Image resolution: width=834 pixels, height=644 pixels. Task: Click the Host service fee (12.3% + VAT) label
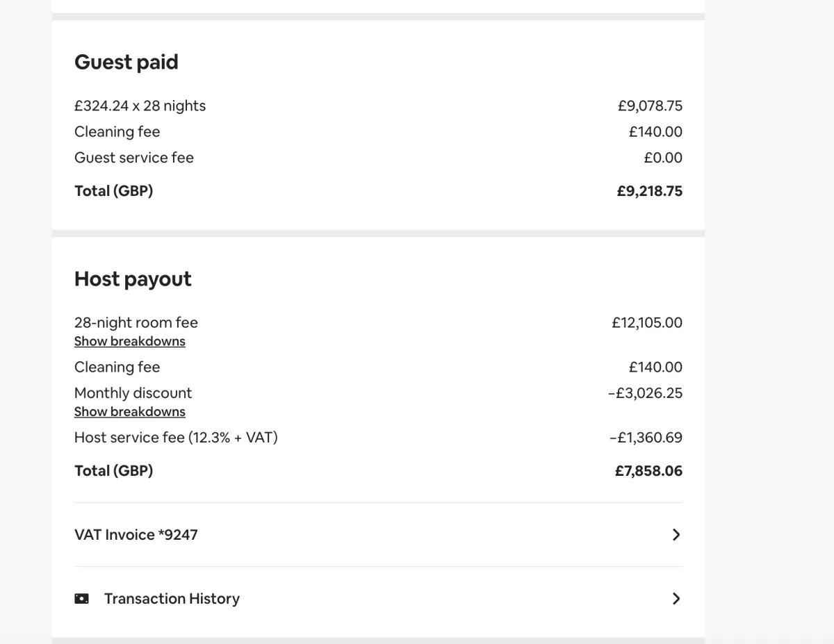(176, 438)
